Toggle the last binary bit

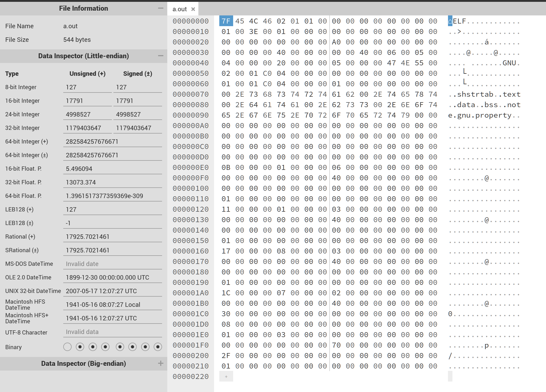pos(158,347)
